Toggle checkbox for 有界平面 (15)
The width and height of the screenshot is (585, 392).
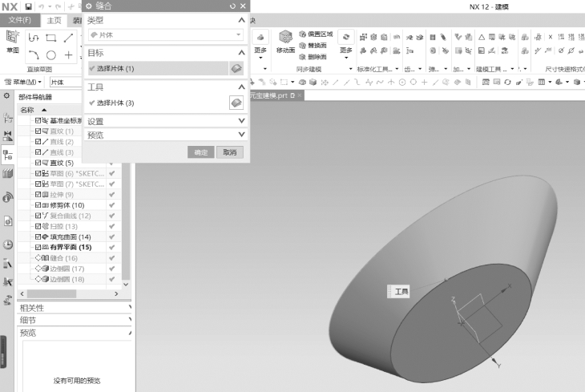click(38, 247)
